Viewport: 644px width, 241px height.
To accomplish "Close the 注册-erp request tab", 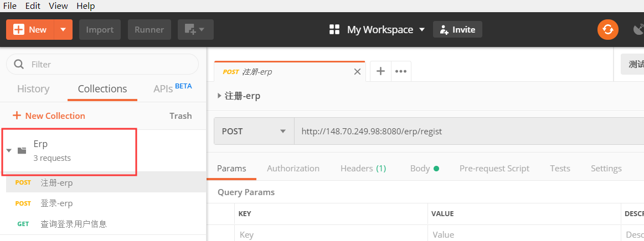I will click(357, 71).
